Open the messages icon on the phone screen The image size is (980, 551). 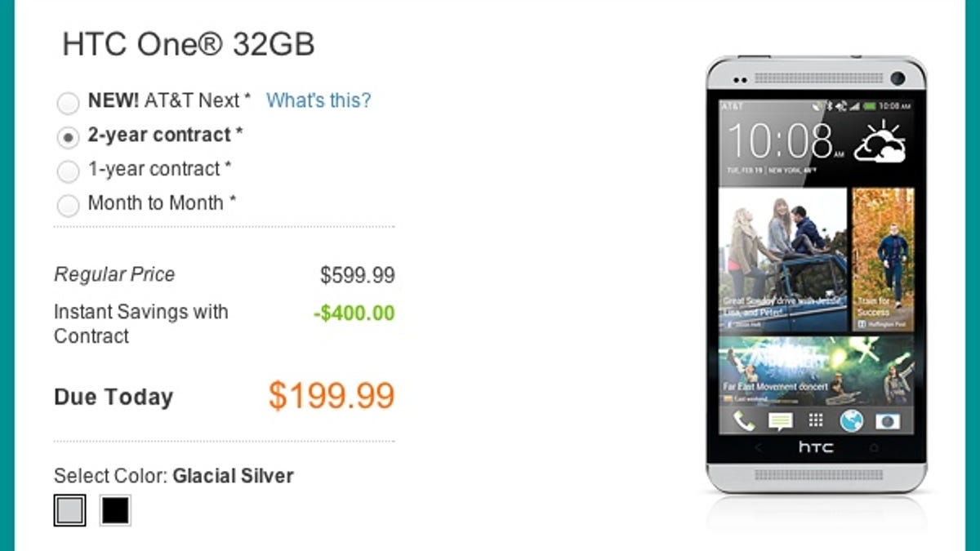coord(780,421)
